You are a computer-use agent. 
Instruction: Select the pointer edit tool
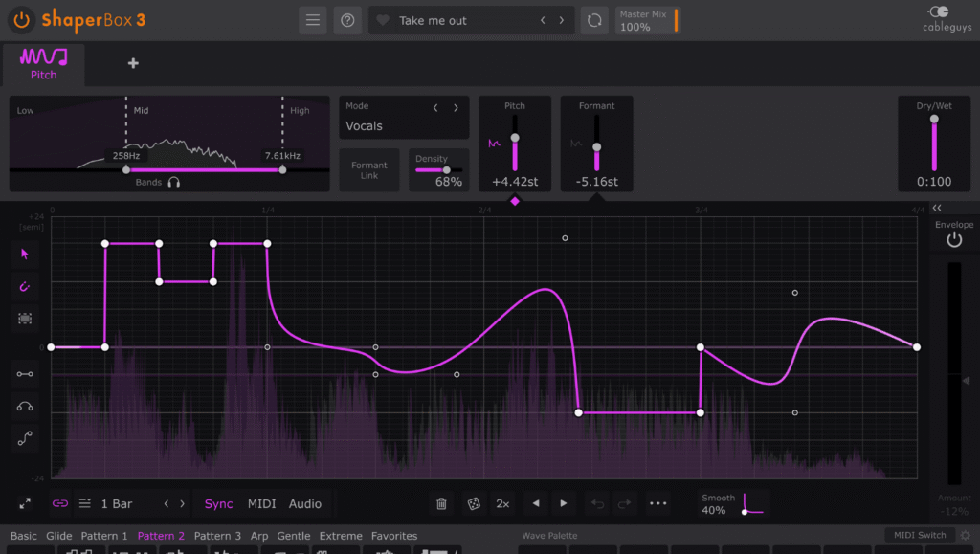(x=25, y=255)
